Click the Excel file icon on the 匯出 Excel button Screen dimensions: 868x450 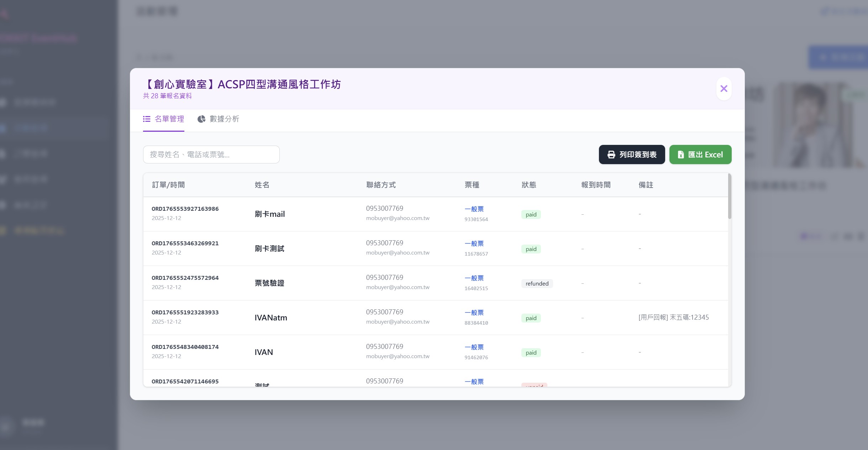point(681,154)
